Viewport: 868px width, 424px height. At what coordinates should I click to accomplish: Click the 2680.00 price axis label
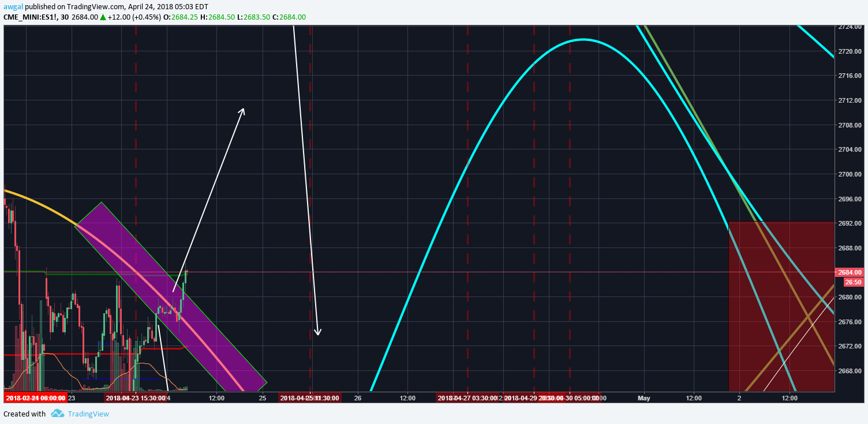pos(851,297)
